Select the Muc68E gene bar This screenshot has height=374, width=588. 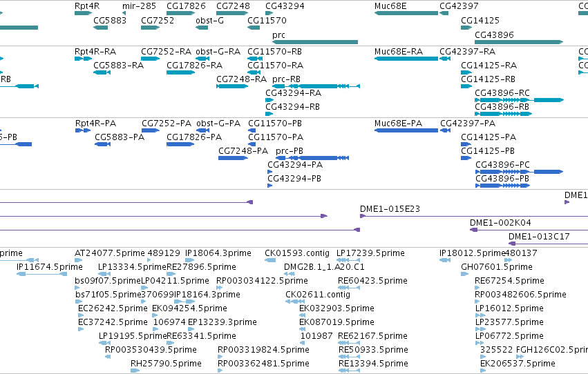pyautogui.click(x=406, y=13)
